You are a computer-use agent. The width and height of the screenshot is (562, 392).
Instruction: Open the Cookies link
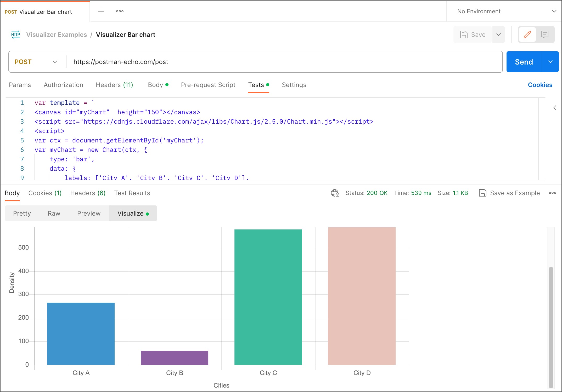(x=540, y=85)
